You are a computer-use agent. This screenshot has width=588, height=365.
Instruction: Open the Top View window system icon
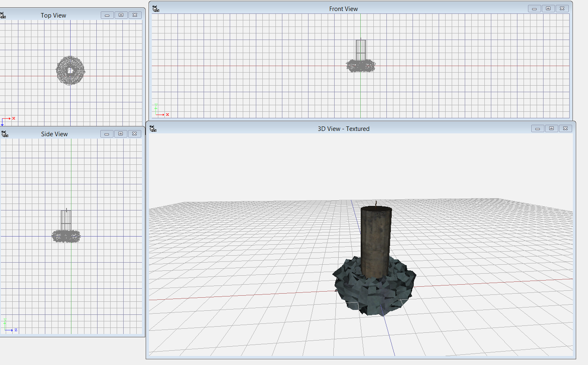(3, 15)
